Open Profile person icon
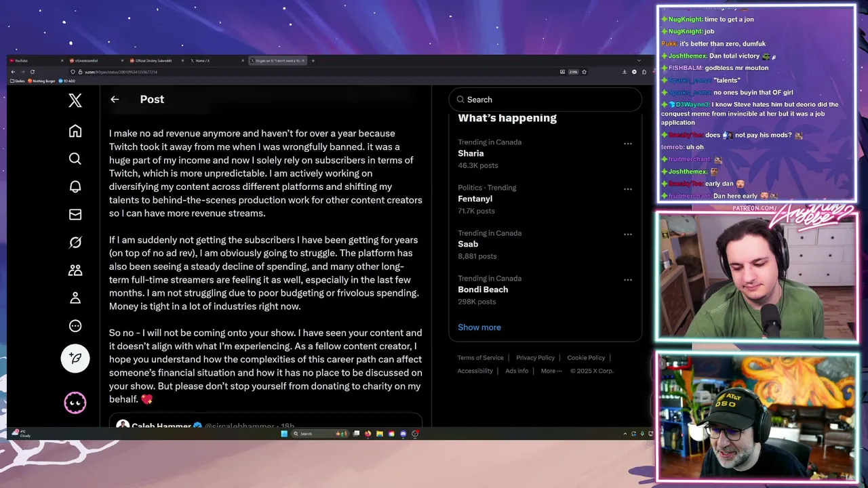The width and height of the screenshot is (868, 488). [75, 298]
